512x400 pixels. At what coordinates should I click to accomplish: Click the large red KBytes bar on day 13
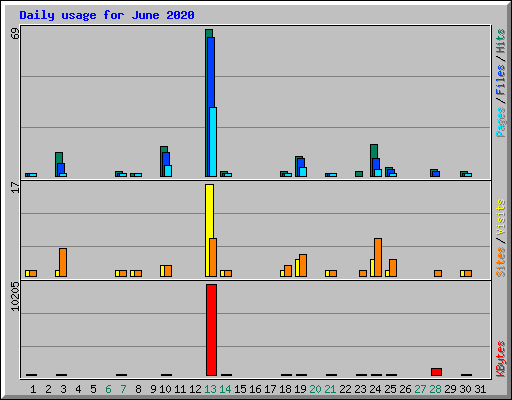(x=211, y=330)
